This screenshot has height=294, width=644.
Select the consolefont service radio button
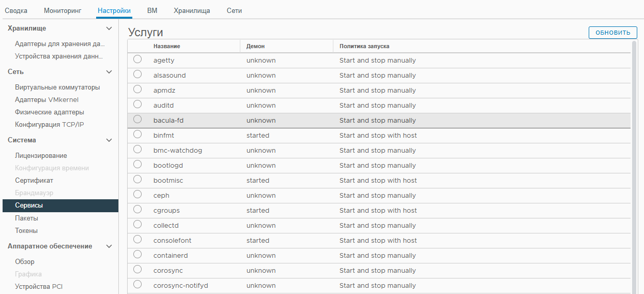point(137,239)
